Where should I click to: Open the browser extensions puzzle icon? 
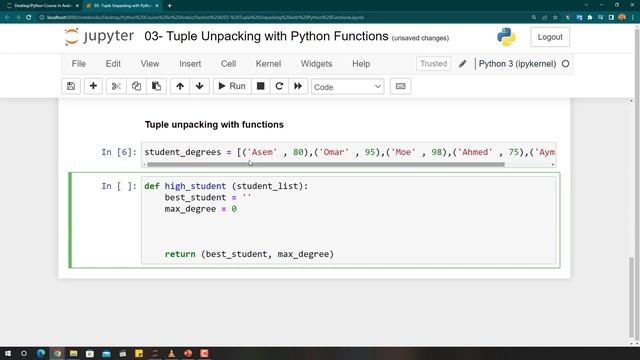click(590, 18)
